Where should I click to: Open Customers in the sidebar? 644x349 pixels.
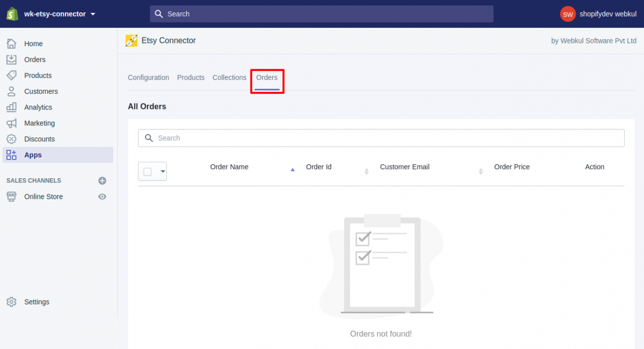click(x=41, y=91)
